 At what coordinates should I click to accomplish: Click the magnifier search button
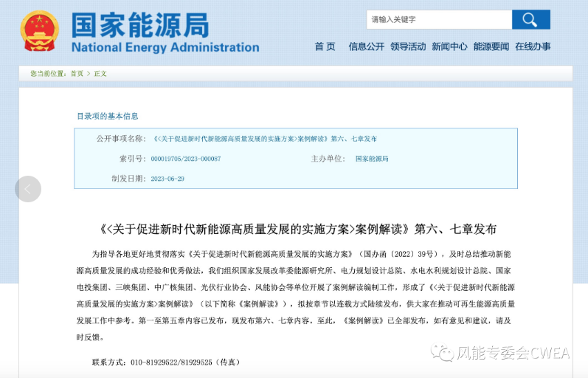pyautogui.click(x=530, y=19)
